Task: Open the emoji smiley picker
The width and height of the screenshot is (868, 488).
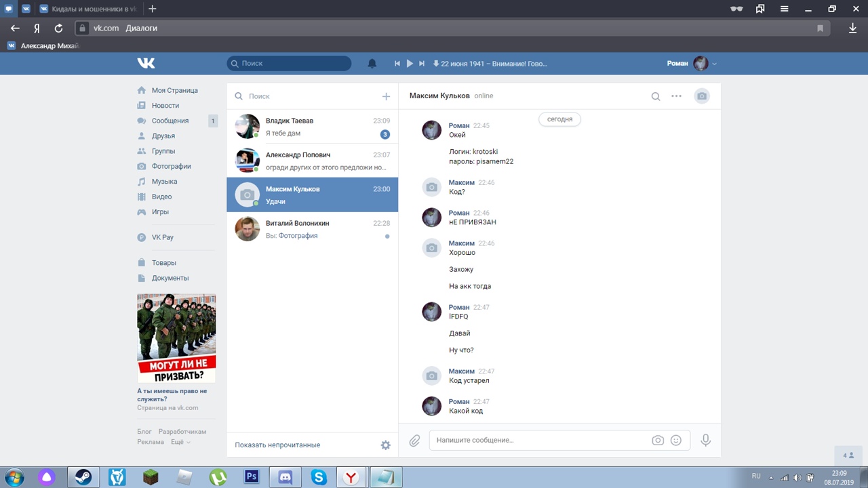Action: tap(675, 440)
